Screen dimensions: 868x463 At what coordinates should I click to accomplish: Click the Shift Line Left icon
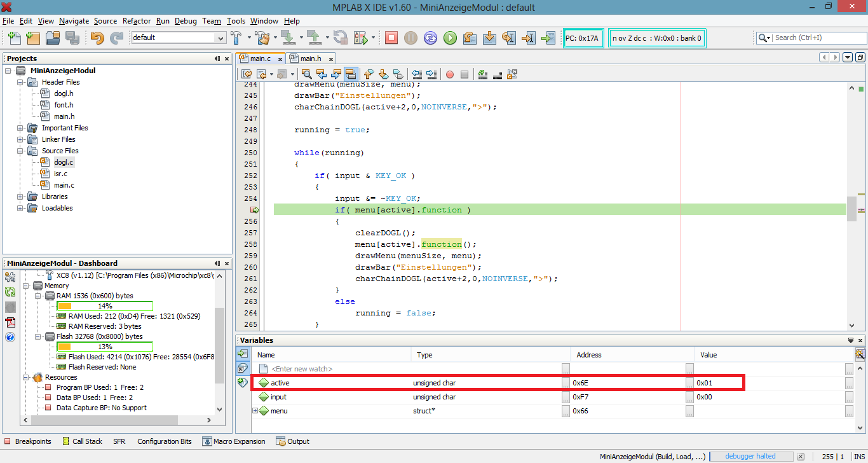(417, 74)
